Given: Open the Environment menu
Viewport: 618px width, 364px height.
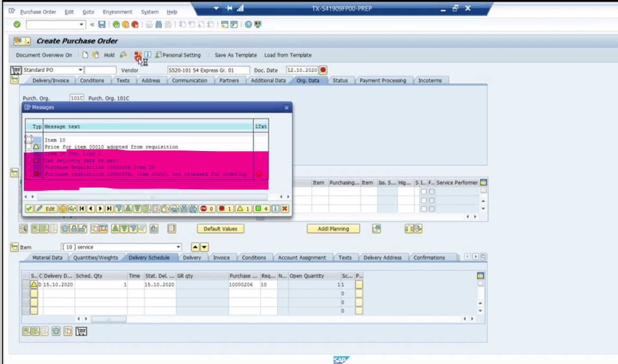Looking at the screenshot, I should pos(117,12).
